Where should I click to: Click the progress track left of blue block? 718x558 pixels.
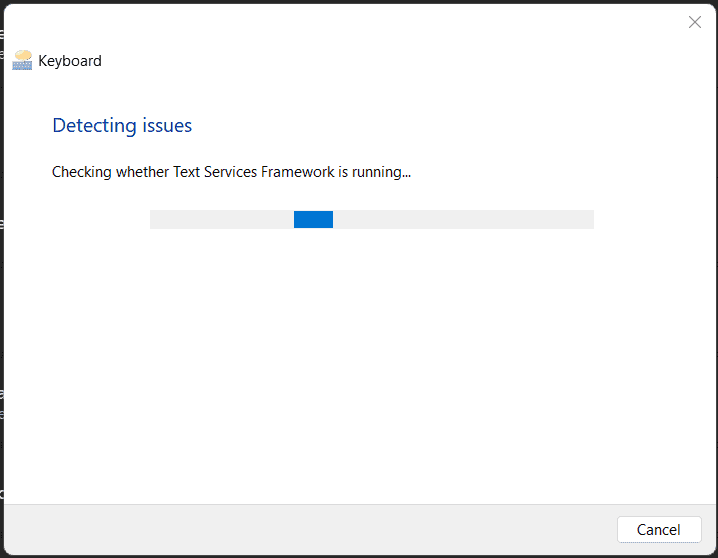click(x=221, y=219)
